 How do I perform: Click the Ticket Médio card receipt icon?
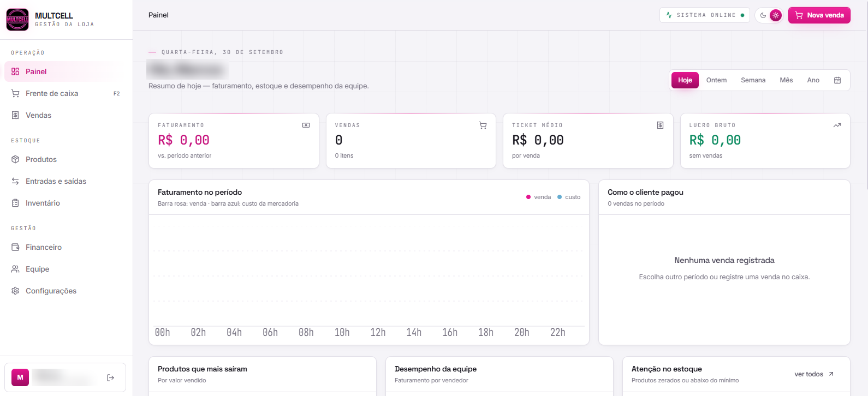click(660, 125)
